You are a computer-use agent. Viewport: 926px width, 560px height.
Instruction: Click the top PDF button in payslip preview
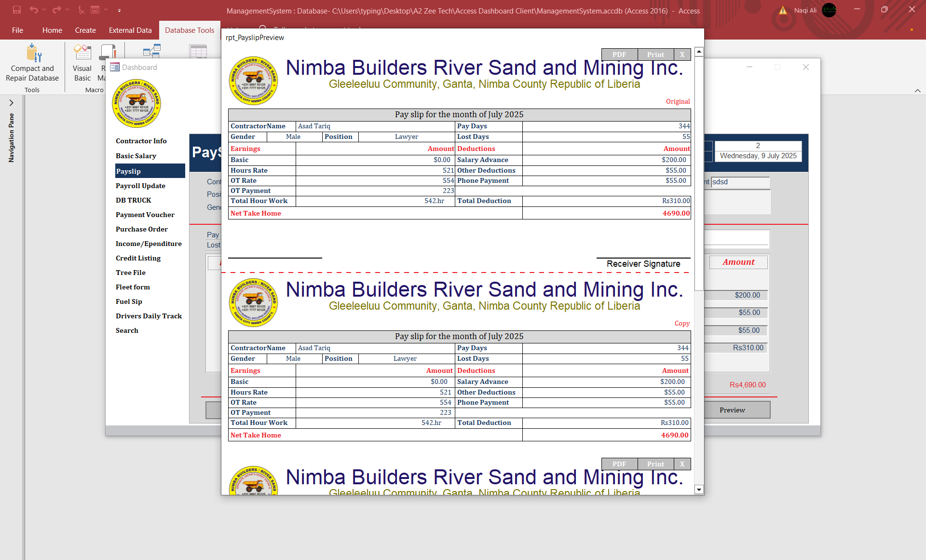[619, 55]
